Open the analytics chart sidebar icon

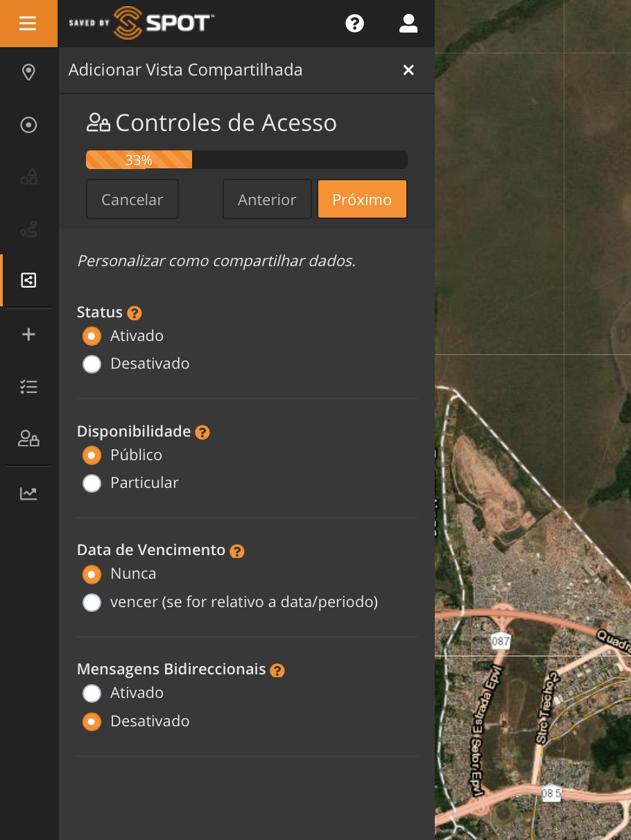28,493
